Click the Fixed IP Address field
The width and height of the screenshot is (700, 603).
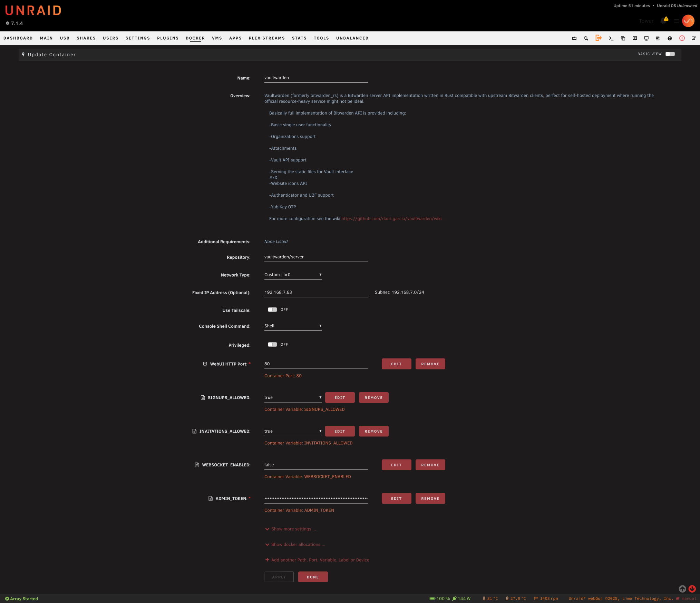(315, 292)
